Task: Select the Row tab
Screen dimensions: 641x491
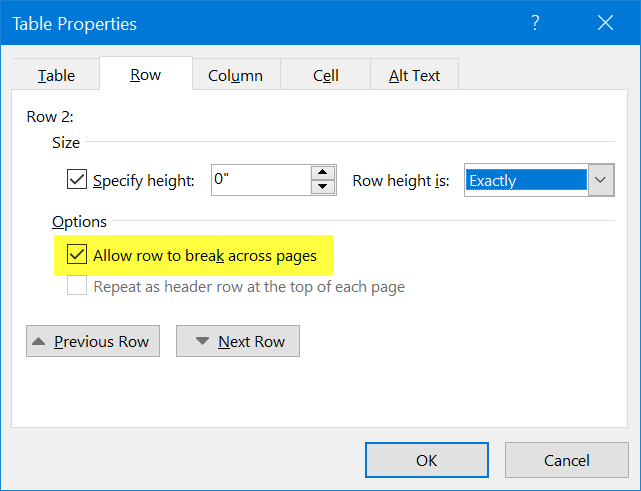Action: click(x=146, y=75)
